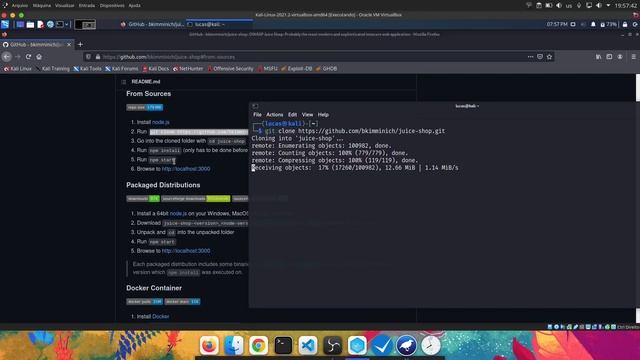Launch text editor from Kali panel
The height and width of the screenshot is (360, 640).
40,24
